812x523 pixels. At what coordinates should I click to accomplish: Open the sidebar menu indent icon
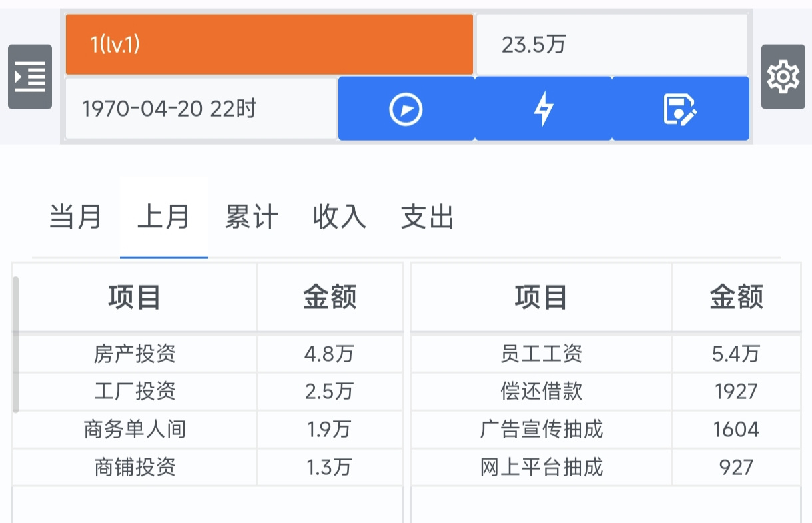tap(30, 77)
